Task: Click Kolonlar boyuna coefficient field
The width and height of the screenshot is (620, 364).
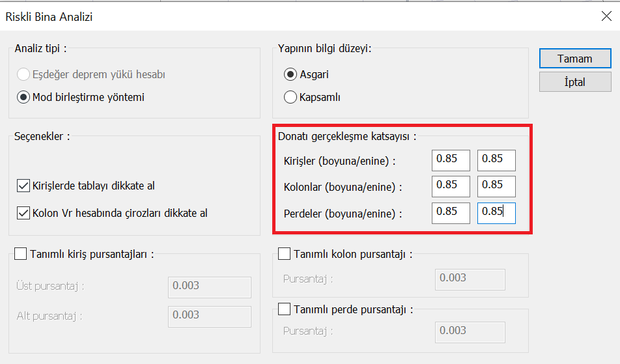Action: tap(451, 186)
